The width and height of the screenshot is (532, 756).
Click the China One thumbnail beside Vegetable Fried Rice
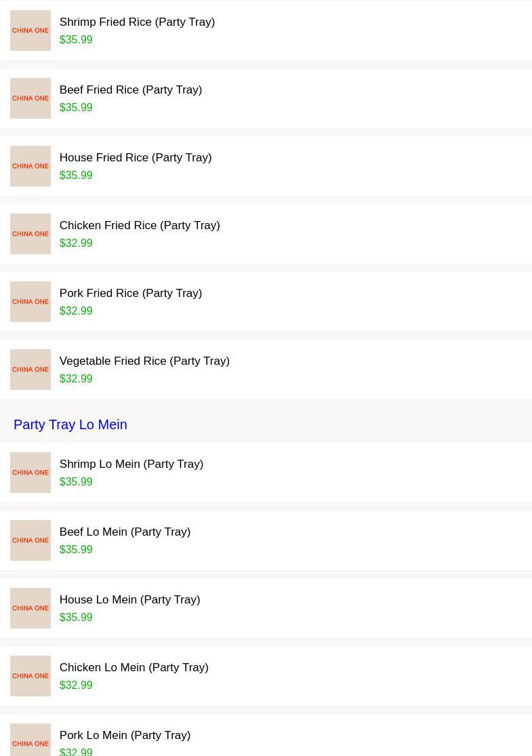30,370
